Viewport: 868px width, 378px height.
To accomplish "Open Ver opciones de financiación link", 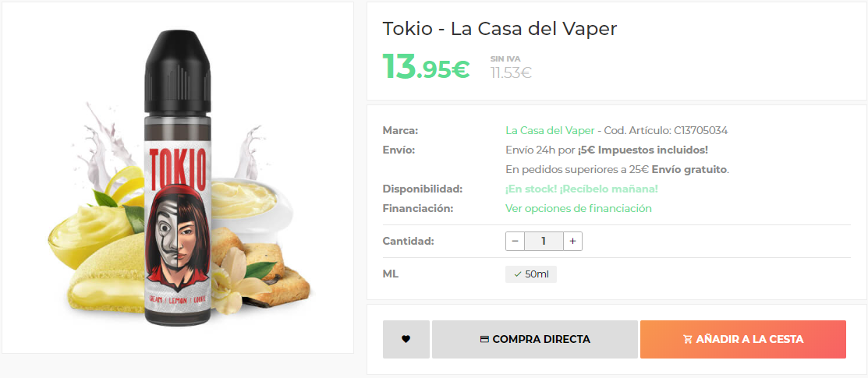I will coord(579,208).
